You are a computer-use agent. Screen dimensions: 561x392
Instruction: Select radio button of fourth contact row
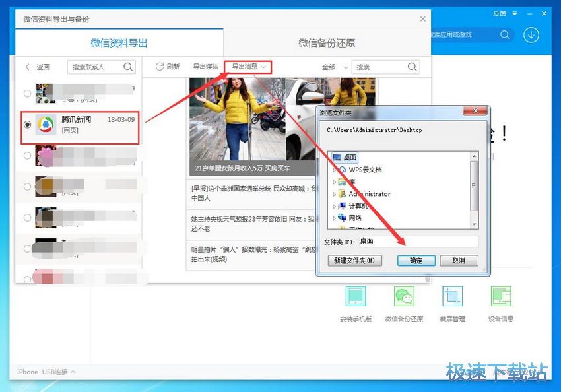tap(27, 187)
